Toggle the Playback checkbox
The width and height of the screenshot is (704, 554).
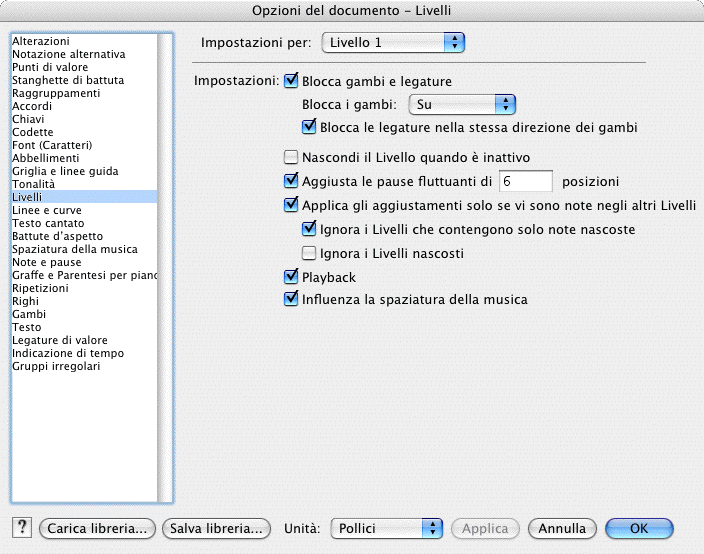click(x=292, y=277)
